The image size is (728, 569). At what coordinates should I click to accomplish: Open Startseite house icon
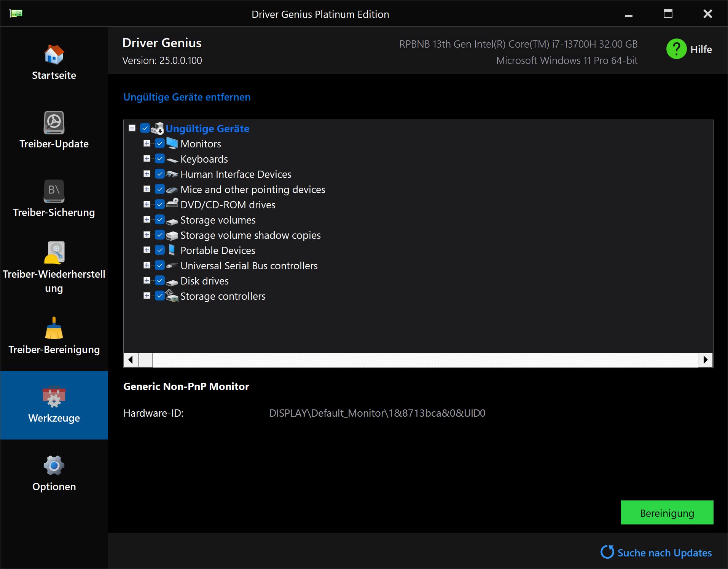point(54,54)
